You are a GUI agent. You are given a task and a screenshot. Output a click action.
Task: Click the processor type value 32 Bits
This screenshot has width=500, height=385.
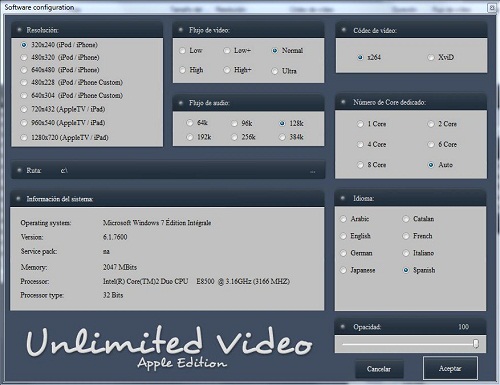click(113, 295)
